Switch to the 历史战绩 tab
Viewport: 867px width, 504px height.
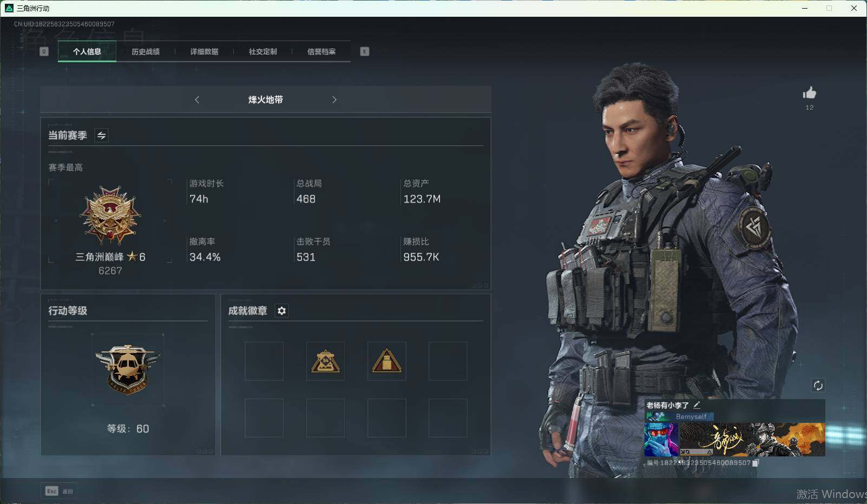click(x=146, y=51)
